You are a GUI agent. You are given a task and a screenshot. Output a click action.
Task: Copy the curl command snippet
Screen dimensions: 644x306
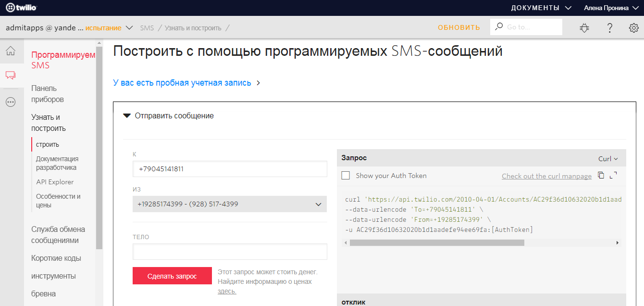pyautogui.click(x=601, y=176)
